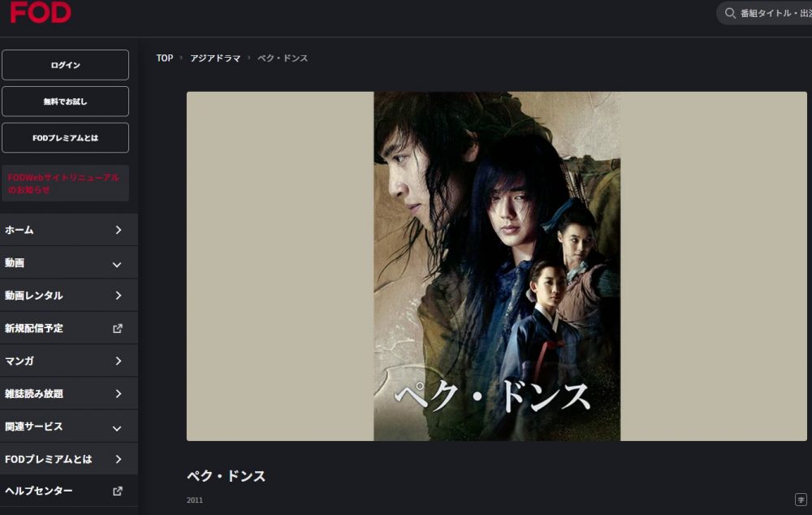Open アジアドラマ breadcrumb link
The width and height of the screenshot is (812, 515).
coord(215,58)
